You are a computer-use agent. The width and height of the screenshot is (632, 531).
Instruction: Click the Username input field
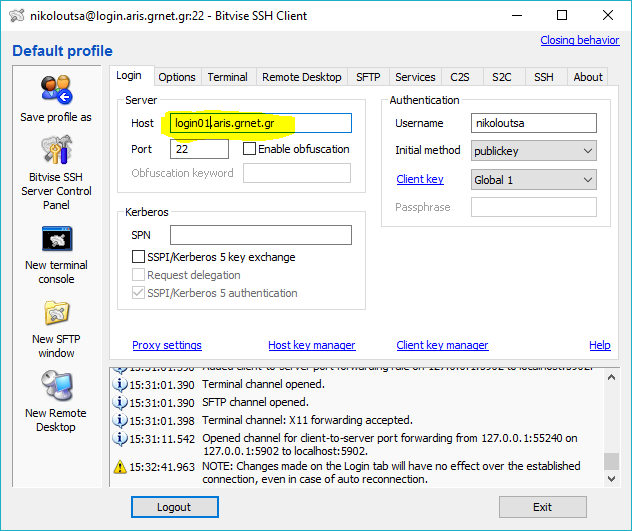[x=533, y=123]
